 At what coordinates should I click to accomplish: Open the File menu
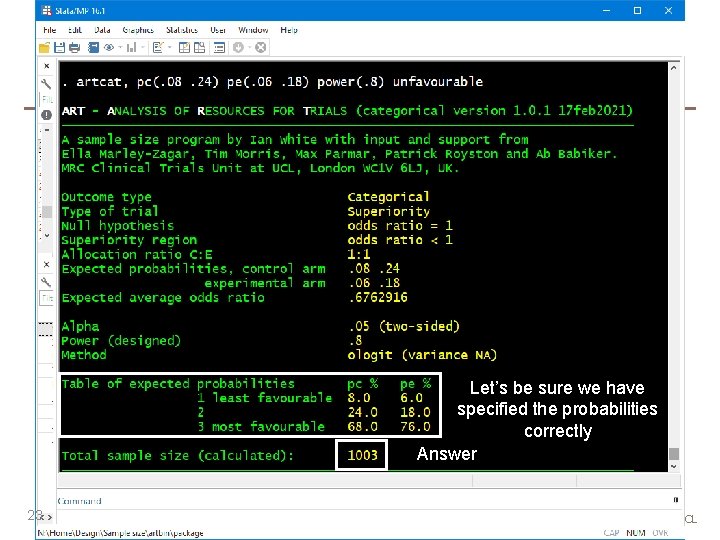point(50,30)
